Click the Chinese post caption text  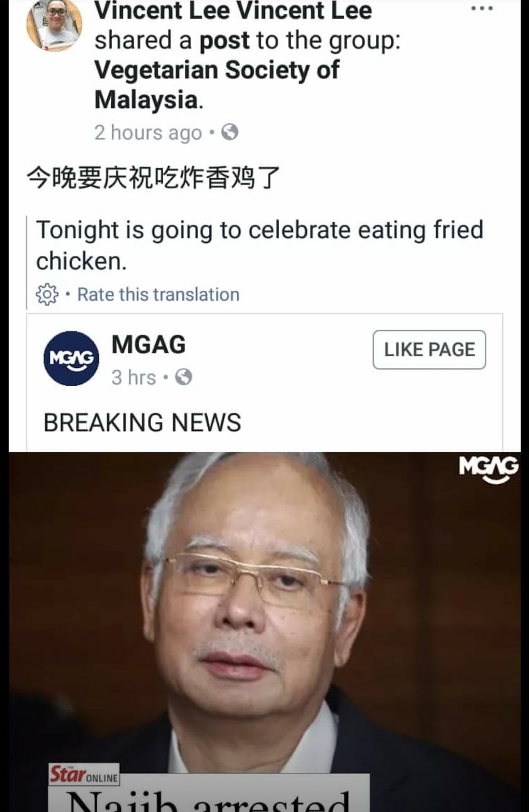tap(153, 178)
